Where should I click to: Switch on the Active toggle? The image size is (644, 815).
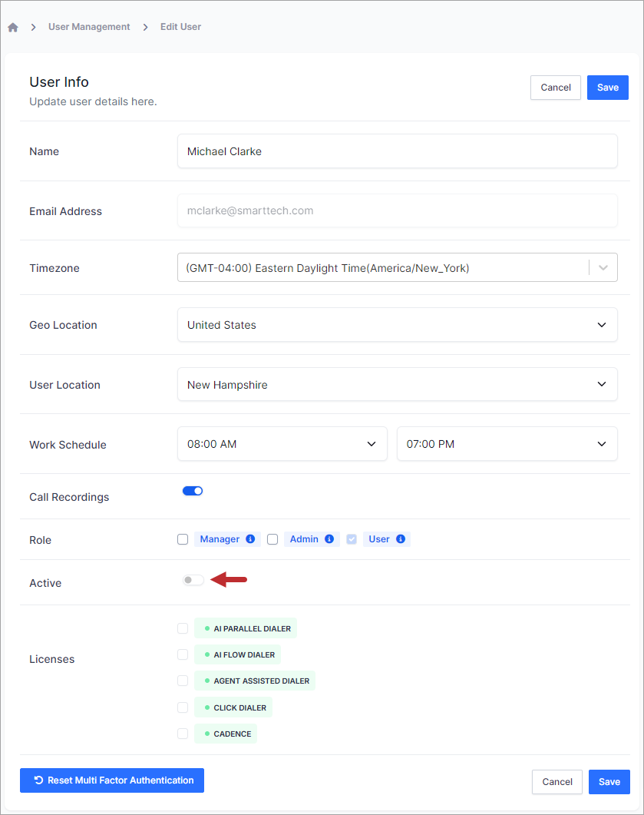click(x=193, y=580)
